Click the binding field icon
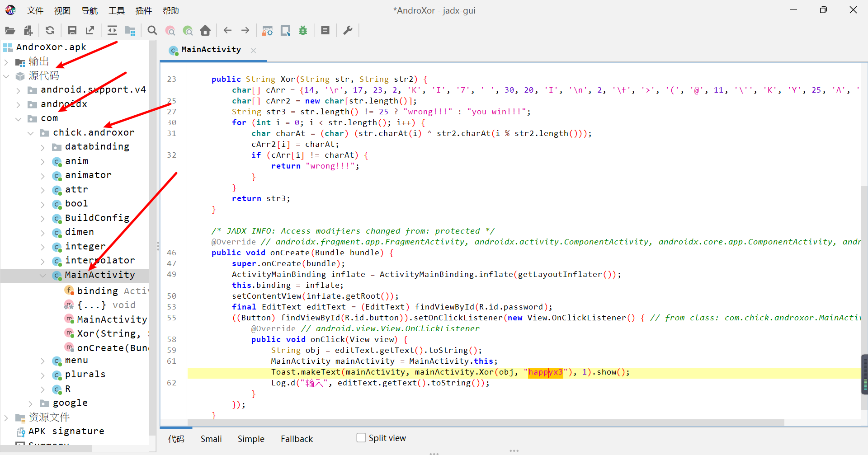 [69, 291]
